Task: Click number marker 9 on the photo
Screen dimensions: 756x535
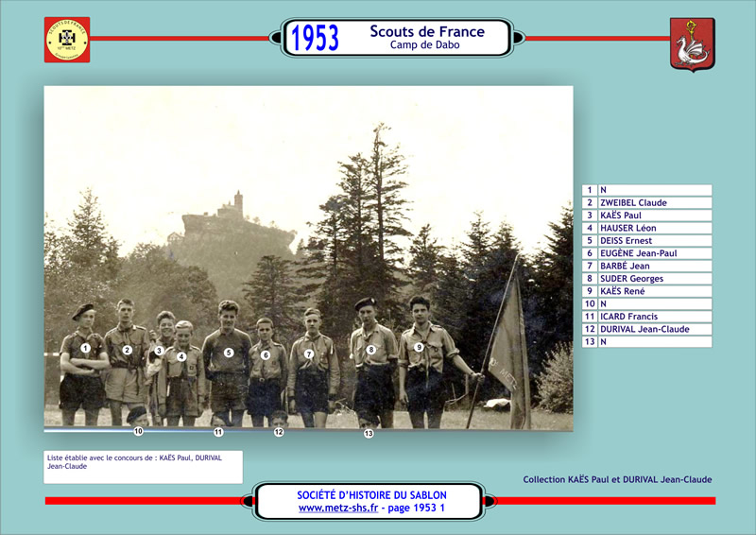Action: coord(419,346)
